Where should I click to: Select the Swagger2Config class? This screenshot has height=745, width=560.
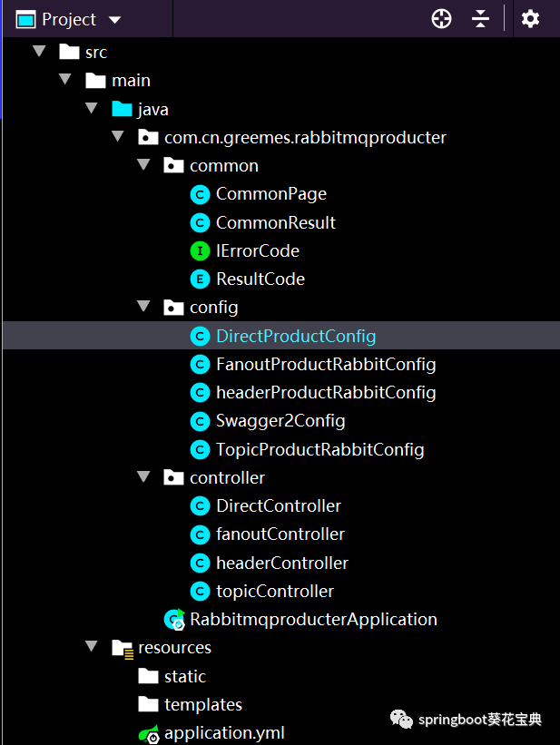pyautogui.click(x=280, y=421)
